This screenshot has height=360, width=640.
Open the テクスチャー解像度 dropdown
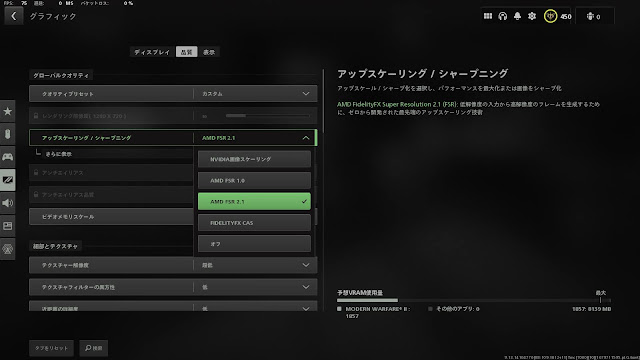pyautogui.click(x=173, y=265)
